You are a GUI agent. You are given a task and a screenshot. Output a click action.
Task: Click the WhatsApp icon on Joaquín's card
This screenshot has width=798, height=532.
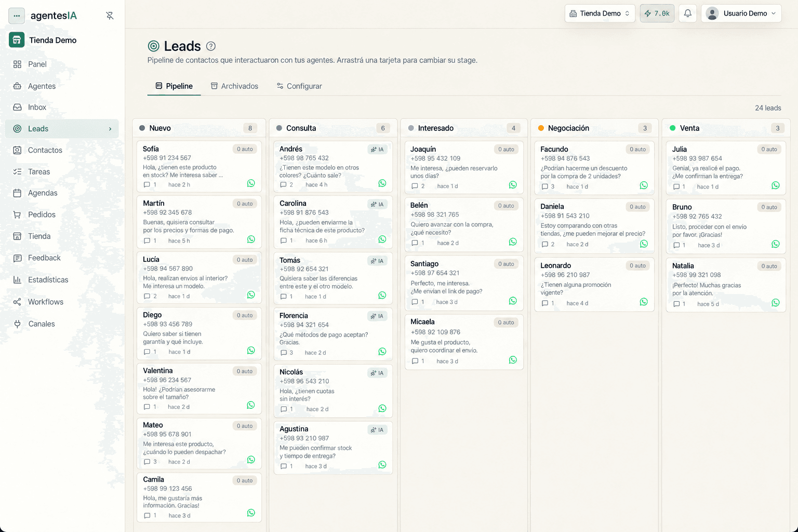513,185
